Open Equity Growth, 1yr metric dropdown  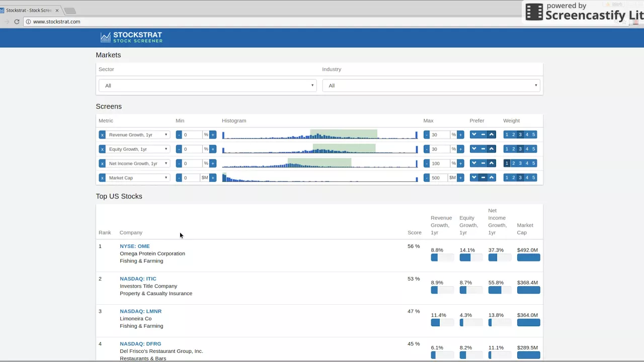137,149
